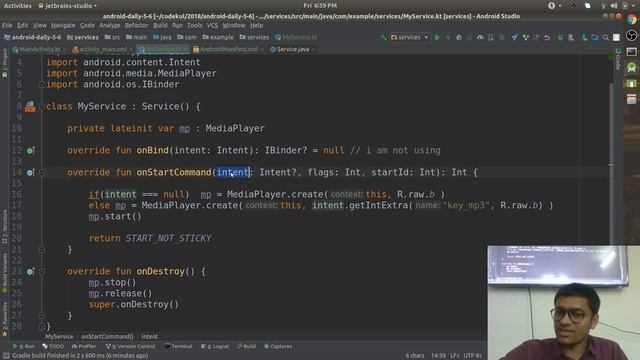The height and width of the screenshot is (360, 640).
Task: Open the Navigate menu
Action: [x=63, y=25]
